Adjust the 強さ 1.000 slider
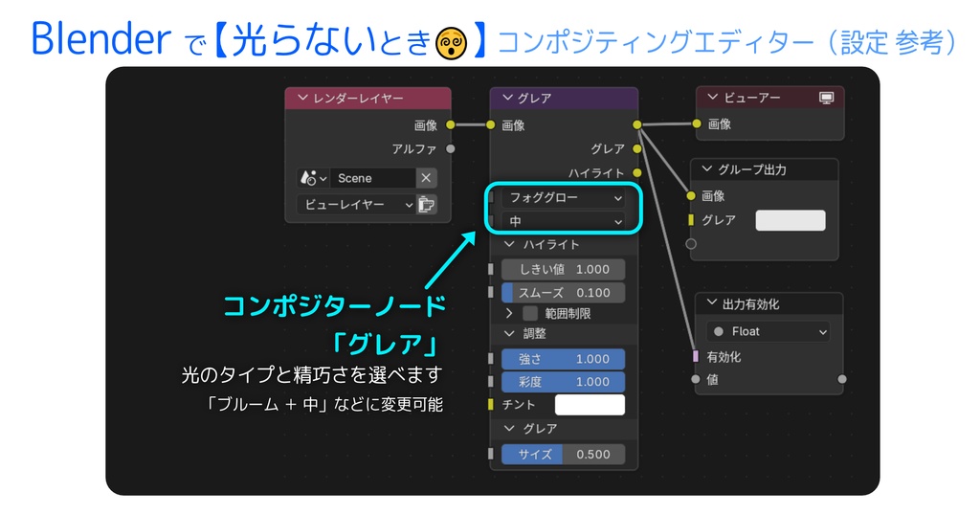Screen dimensions: 980x514 click(563, 359)
